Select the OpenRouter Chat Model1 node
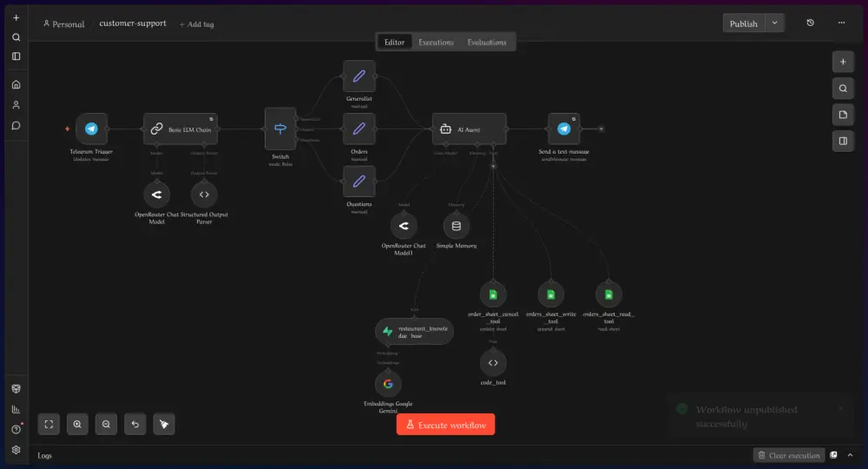This screenshot has height=469, width=868. [x=404, y=226]
